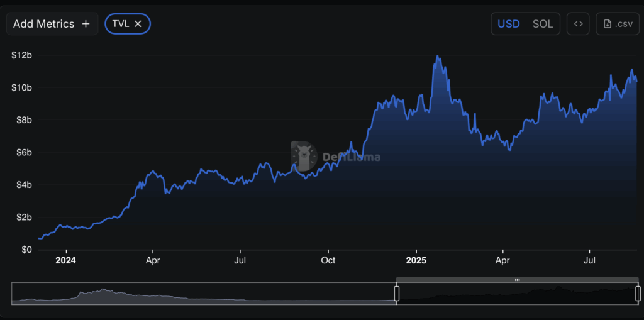The image size is (644, 320).
Task: Click the first Jul label on x-axis
Action: 240,260
